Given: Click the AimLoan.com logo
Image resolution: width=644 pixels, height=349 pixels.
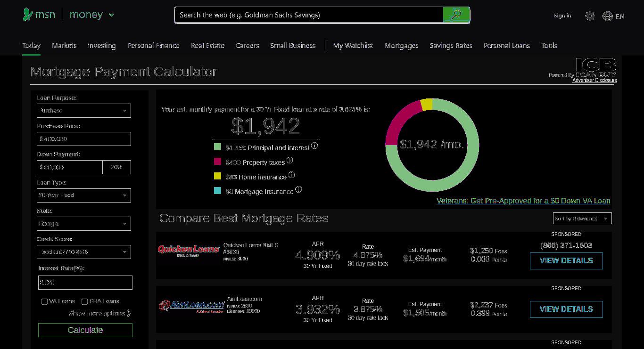Looking at the screenshot, I should (191, 306).
